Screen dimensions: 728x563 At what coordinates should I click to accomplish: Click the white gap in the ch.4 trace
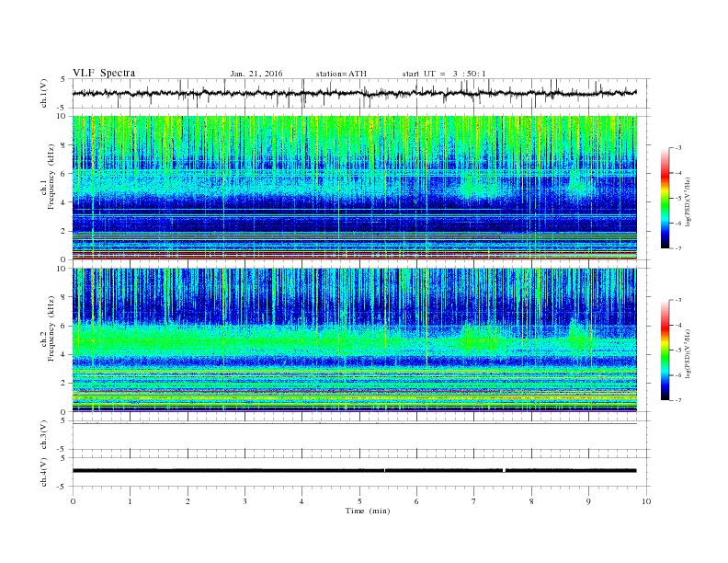tap(504, 471)
